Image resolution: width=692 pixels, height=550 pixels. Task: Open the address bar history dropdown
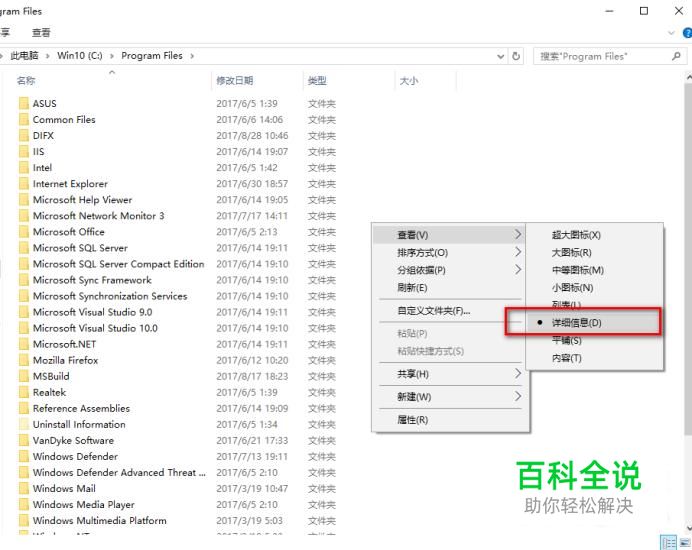(x=500, y=57)
